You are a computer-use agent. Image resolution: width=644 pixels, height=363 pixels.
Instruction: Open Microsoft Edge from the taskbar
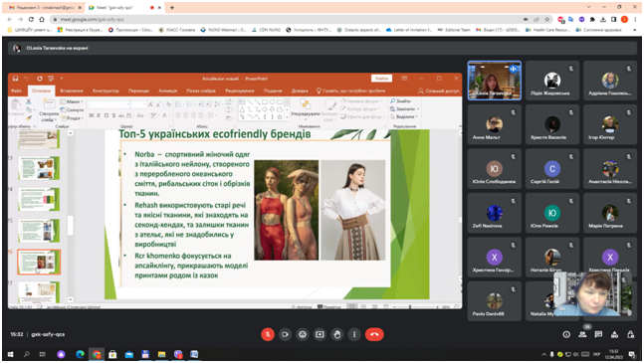pyautogui.click(x=80, y=354)
